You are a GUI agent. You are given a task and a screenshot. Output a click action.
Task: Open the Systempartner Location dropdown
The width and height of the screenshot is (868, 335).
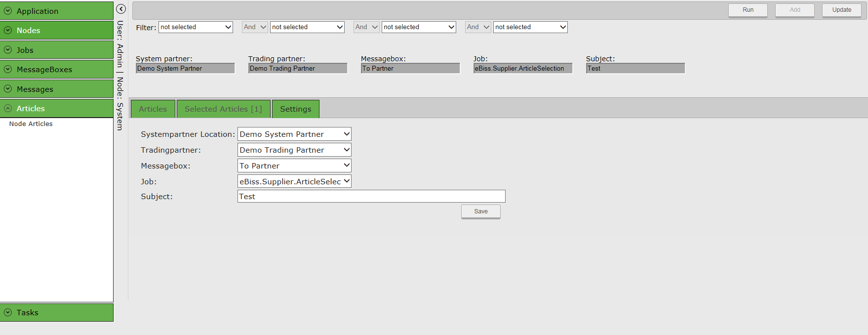coord(294,134)
